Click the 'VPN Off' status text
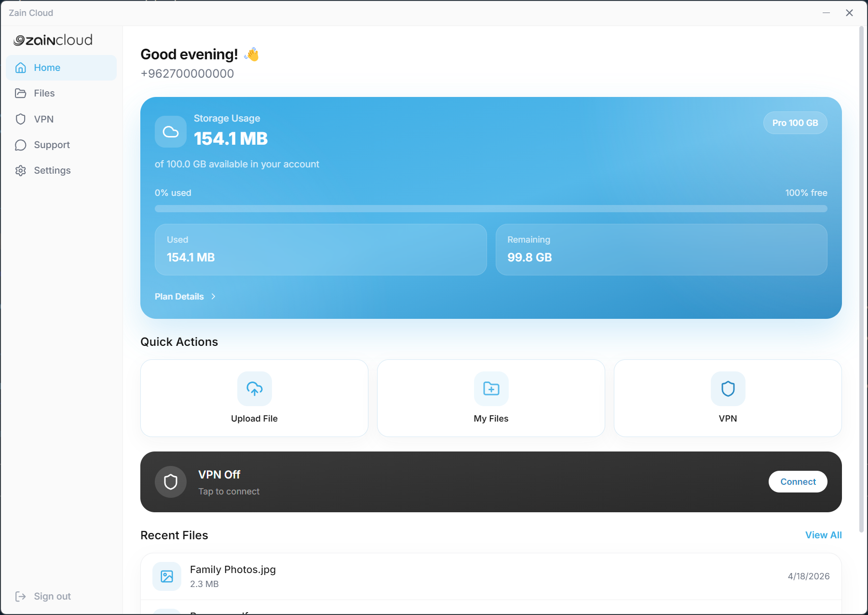868x615 pixels. point(219,475)
